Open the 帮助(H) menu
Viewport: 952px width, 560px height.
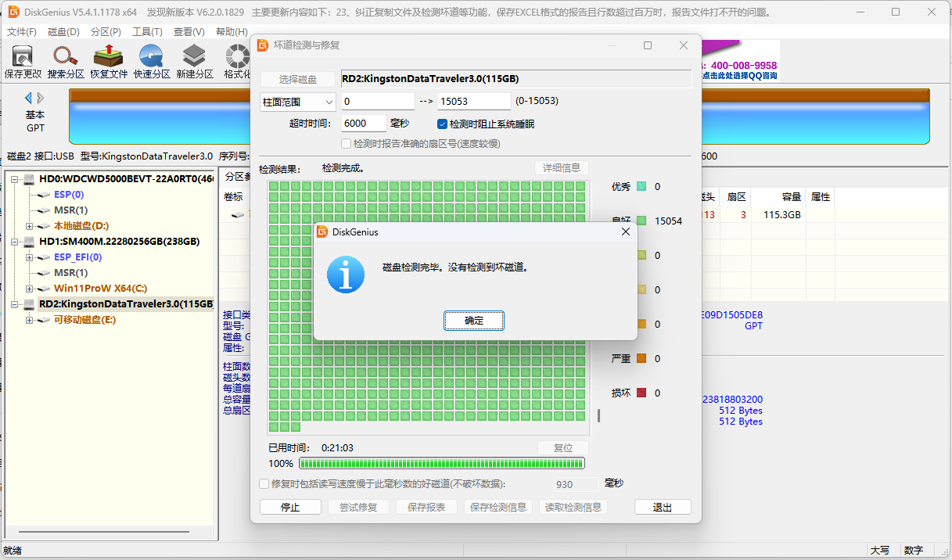pos(232,32)
